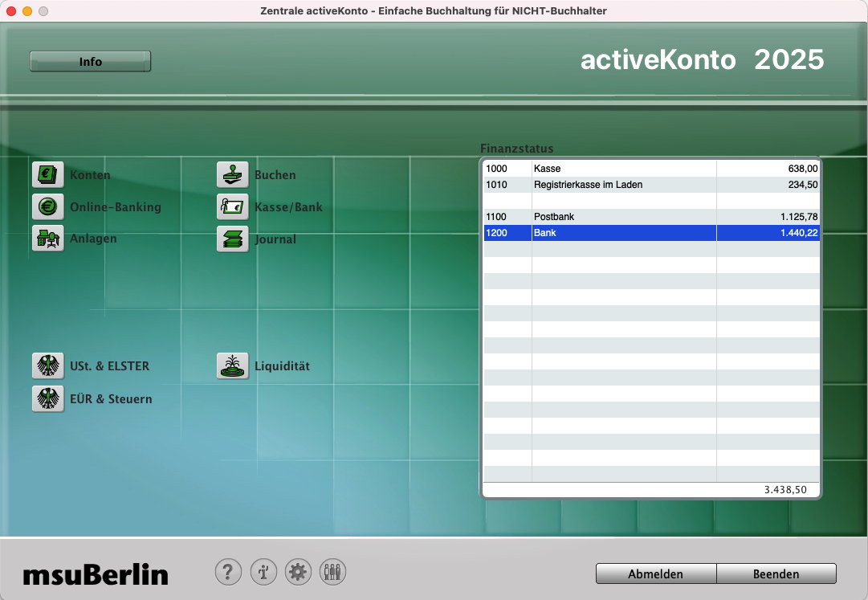
Task: Open the Online-Banking euro icon
Action: (x=47, y=206)
